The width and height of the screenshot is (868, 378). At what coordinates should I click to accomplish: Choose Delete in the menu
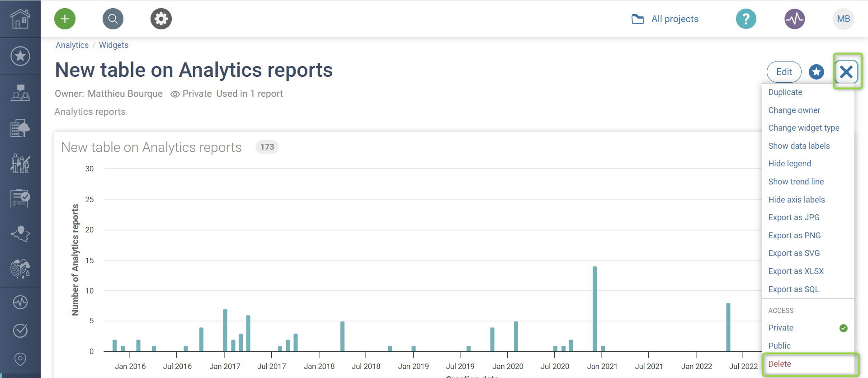780,364
